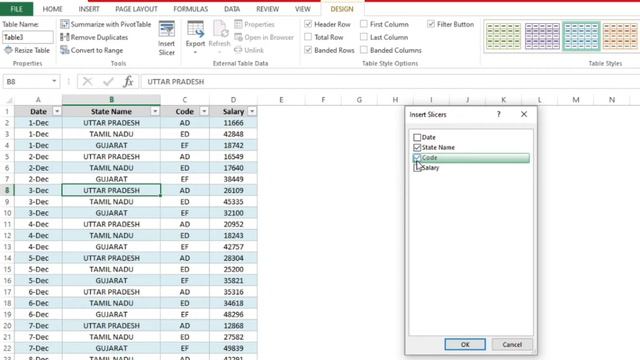Screen dimensions: 640x360
Task: Toggle the Code field checkbox in Insert Slicers
Action: [x=417, y=158]
